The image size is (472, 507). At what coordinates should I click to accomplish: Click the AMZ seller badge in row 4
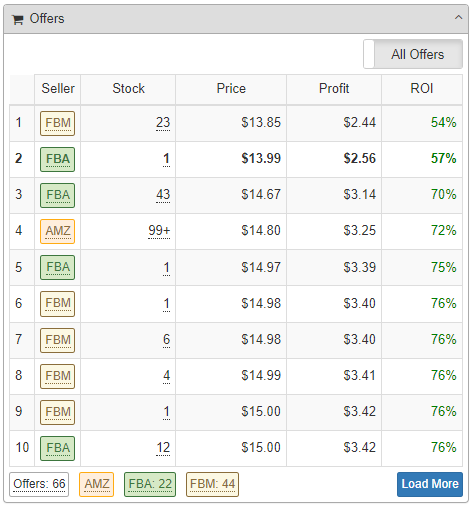click(58, 231)
